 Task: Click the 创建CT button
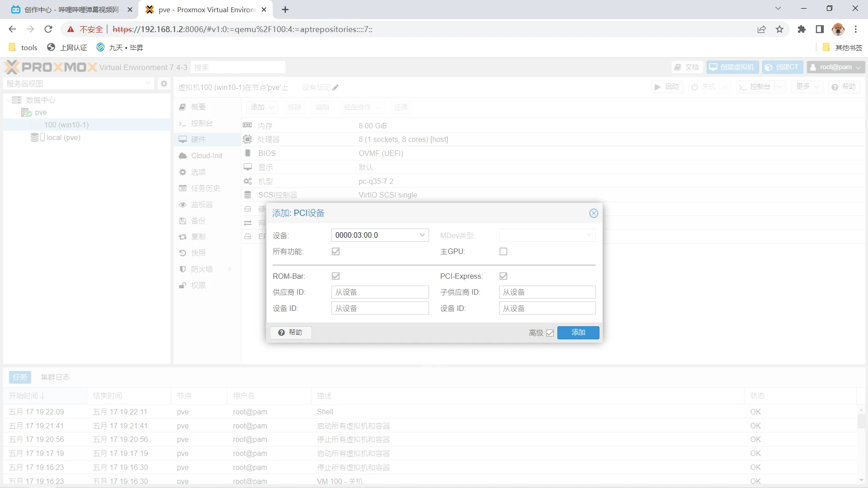(x=783, y=67)
